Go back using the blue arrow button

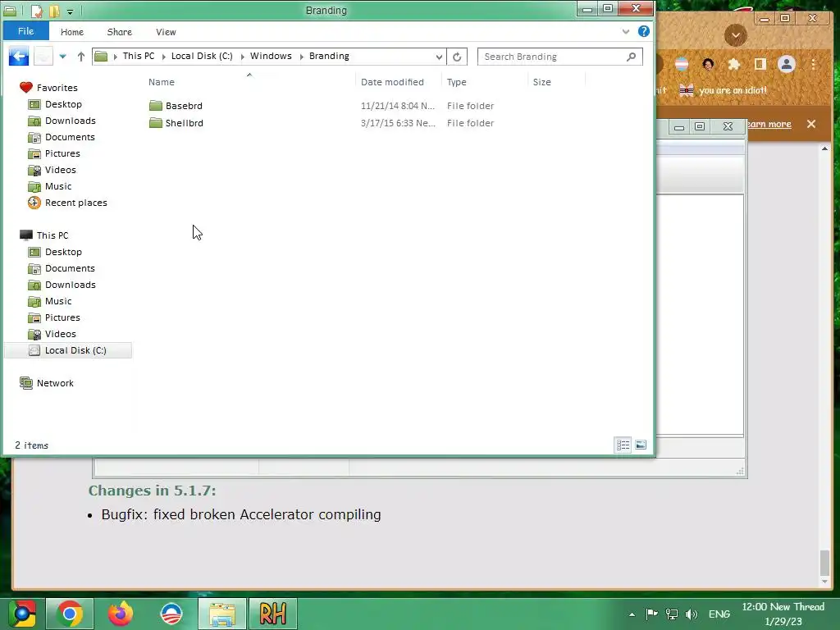click(x=19, y=57)
